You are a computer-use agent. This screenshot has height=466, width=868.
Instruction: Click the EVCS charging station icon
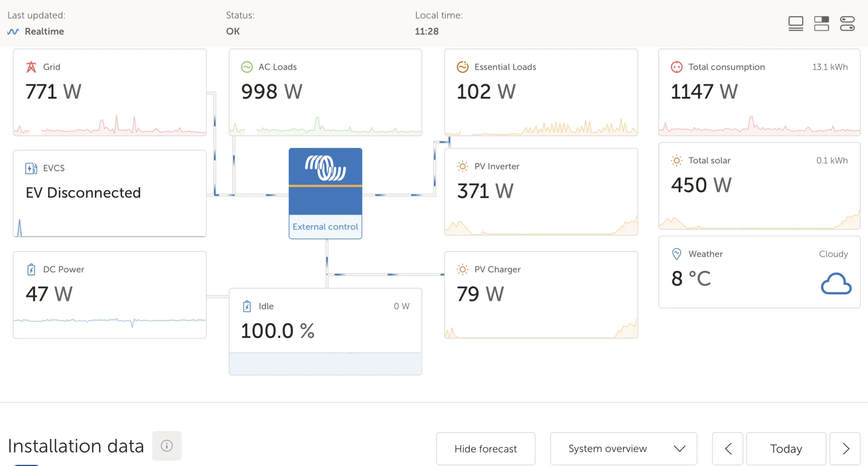click(31, 168)
